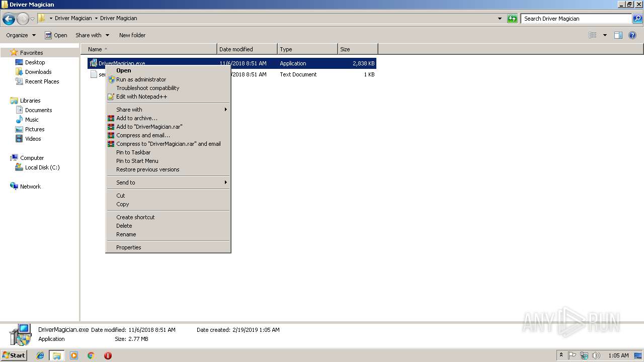Choose Copy in context menu

click(168, 204)
